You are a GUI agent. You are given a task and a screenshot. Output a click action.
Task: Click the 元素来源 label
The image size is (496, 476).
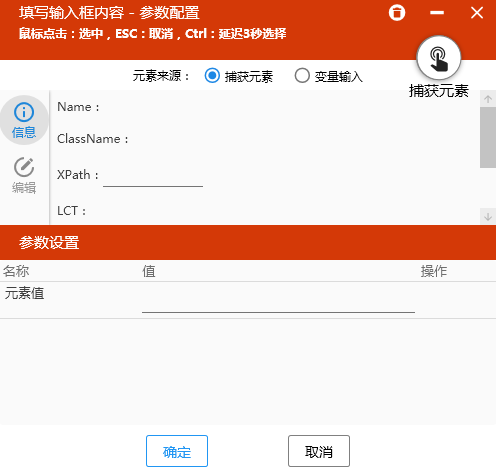161,76
